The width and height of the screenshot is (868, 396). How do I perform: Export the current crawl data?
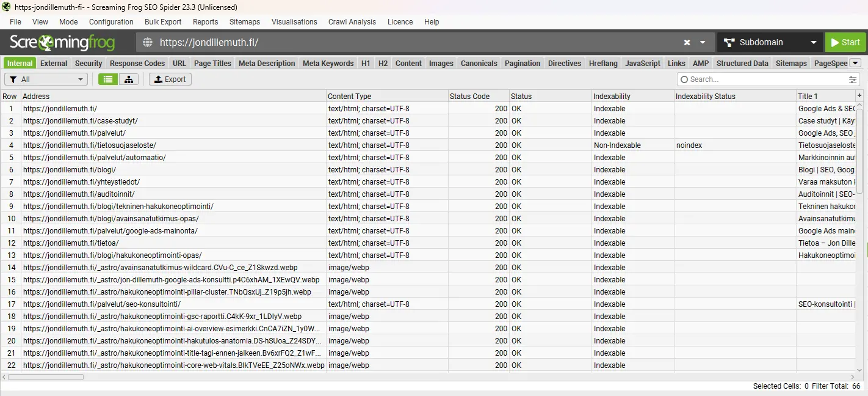(170, 79)
